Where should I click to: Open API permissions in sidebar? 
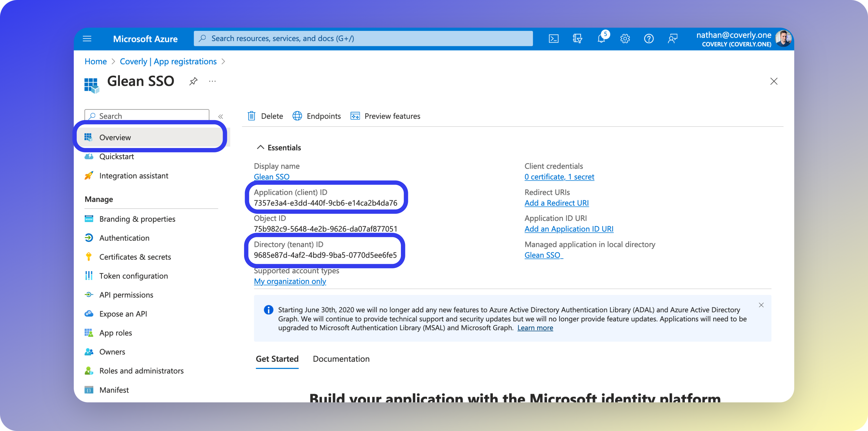pyautogui.click(x=126, y=295)
